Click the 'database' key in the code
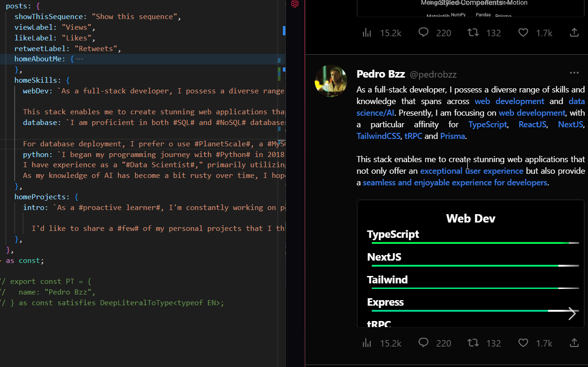588x367 pixels. click(x=40, y=122)
